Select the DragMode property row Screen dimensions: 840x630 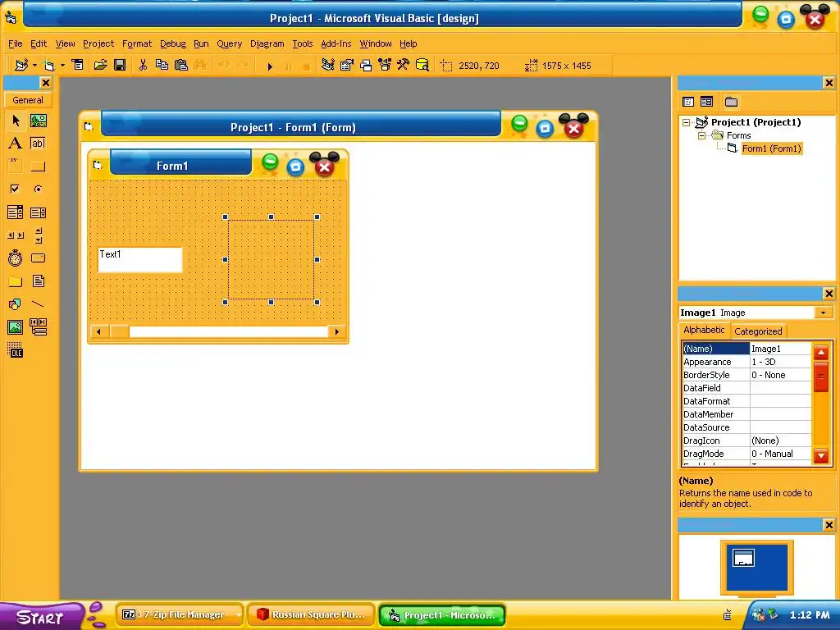pyautogui.click(x=746, y=454)
